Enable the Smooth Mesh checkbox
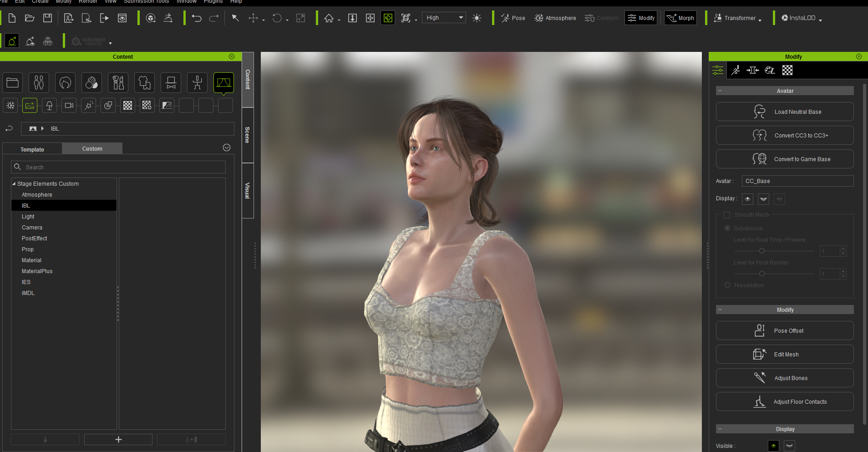 click(727, 214)
